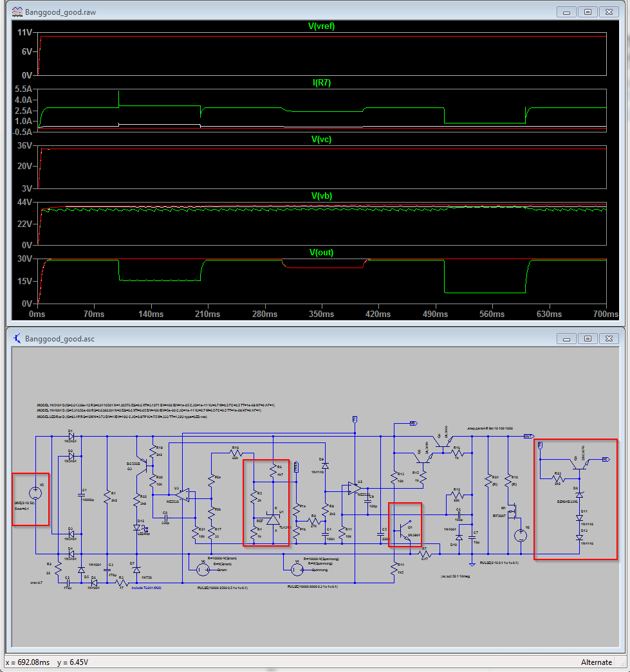
Task: Maximize the Banggood_good.asc schematic window
Action: pos(588,338)
